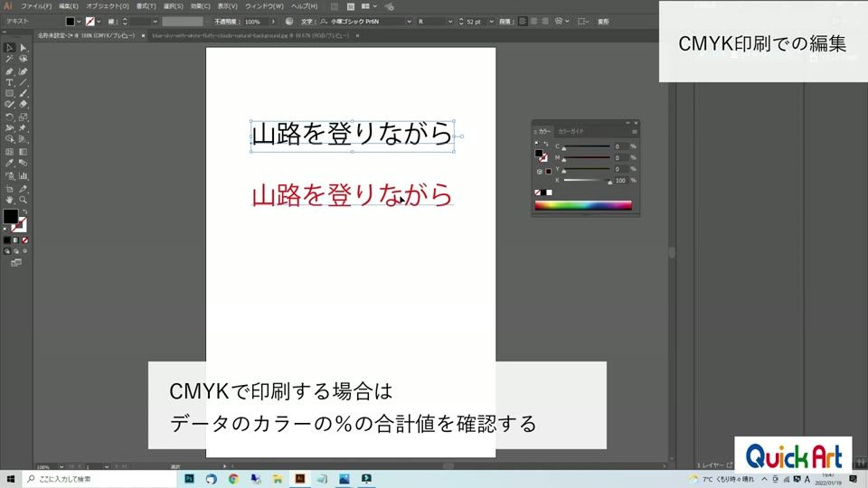Screen dimensions: 868x488
Task: Select the Rotate tool
Action: click(9, 117)
